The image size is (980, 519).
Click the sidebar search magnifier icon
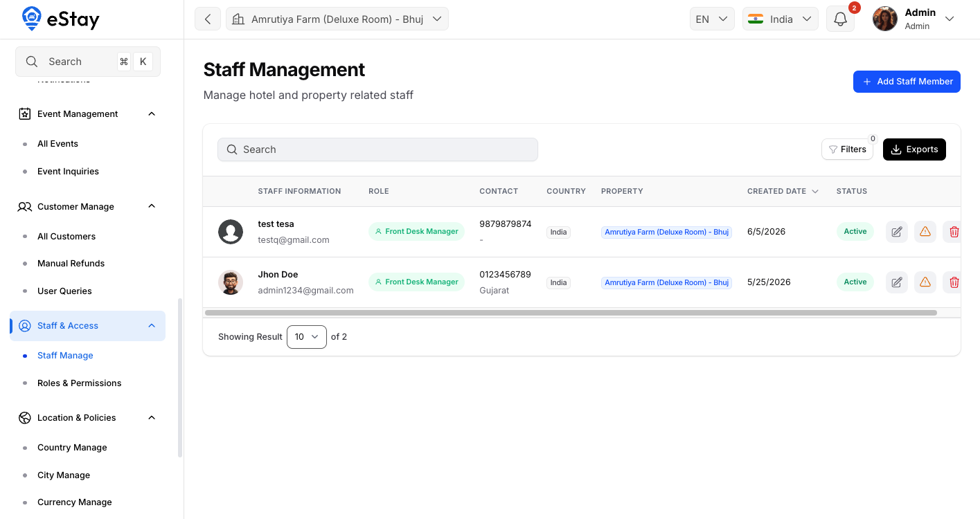32,62
